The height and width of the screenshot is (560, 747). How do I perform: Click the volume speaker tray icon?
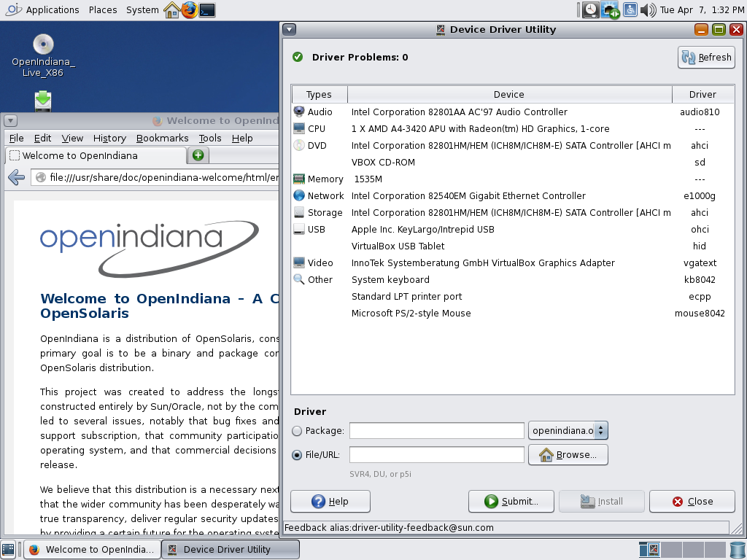click(648, 10)
